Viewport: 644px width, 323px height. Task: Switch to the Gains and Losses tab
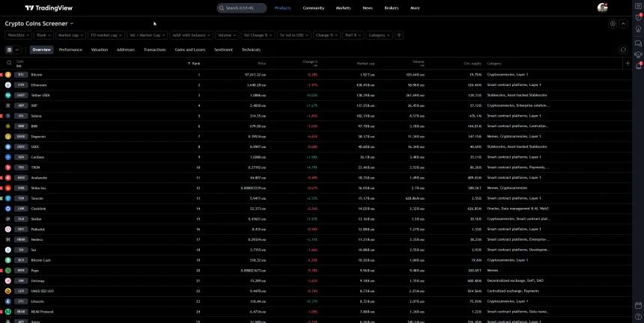pos(190,49)
